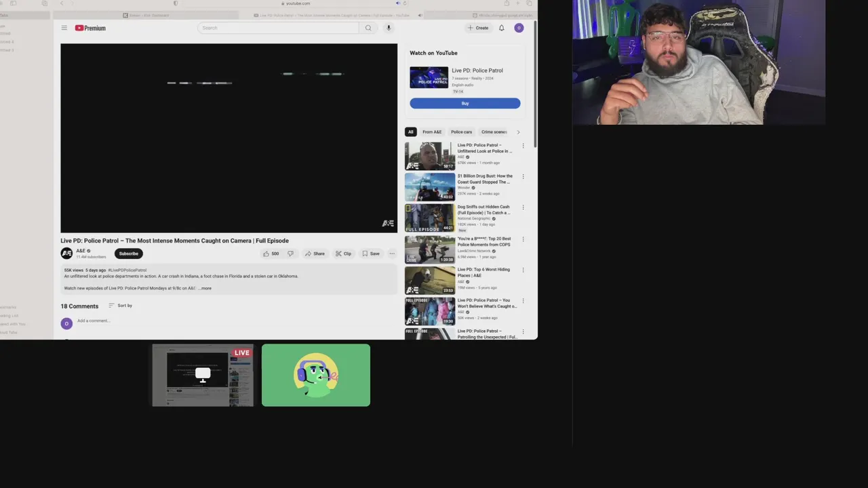
Task: Select the From A&E filter chip
Action: 432,132
